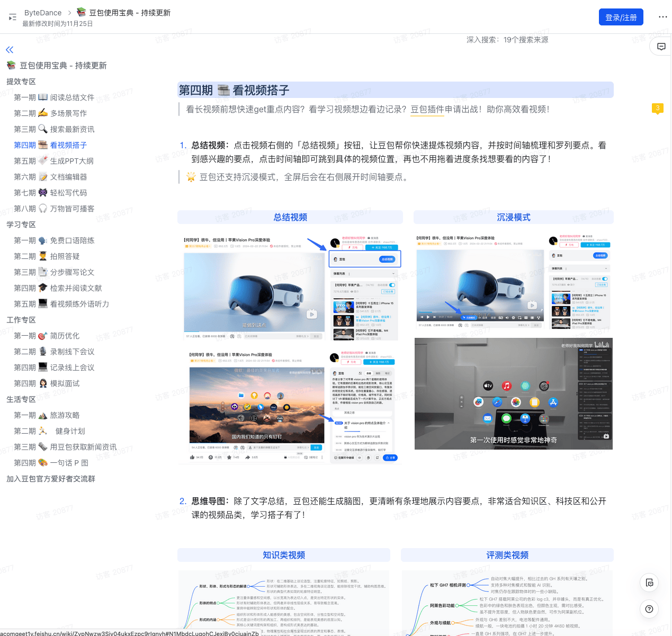Open 第一期 简历优化
672x636 pixels.
pos(47,336)
